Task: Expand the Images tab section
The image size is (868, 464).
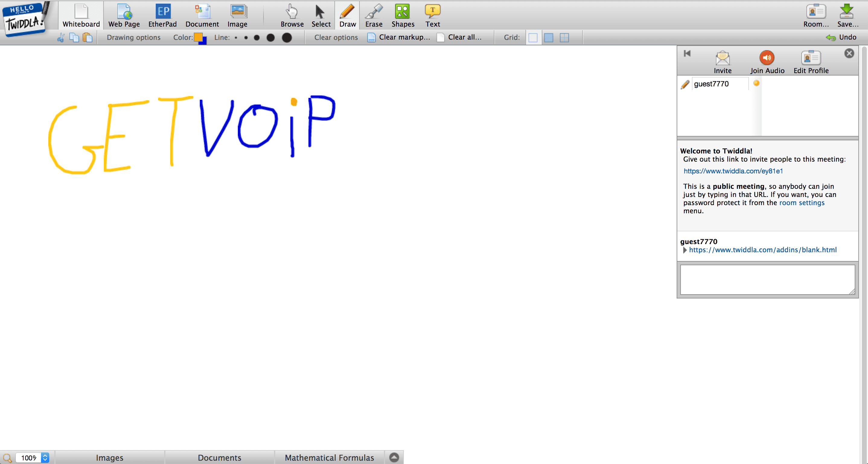Action: click(x=109, y=458)
